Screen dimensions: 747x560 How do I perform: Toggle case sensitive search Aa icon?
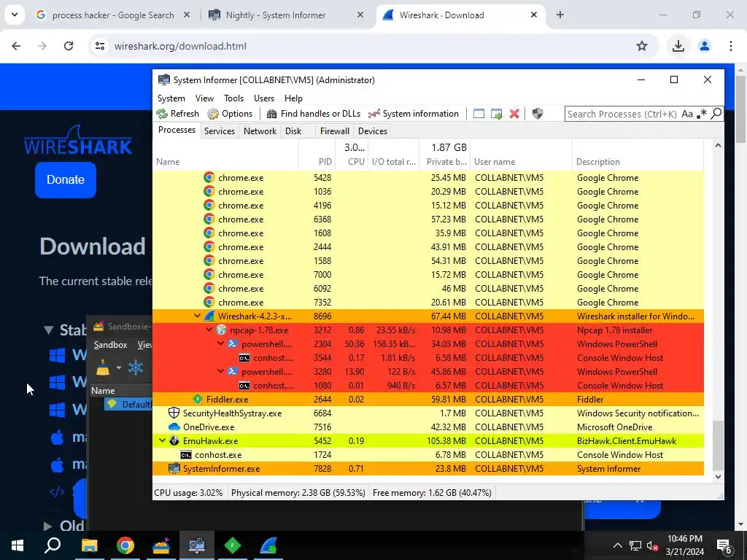[687, 114]
